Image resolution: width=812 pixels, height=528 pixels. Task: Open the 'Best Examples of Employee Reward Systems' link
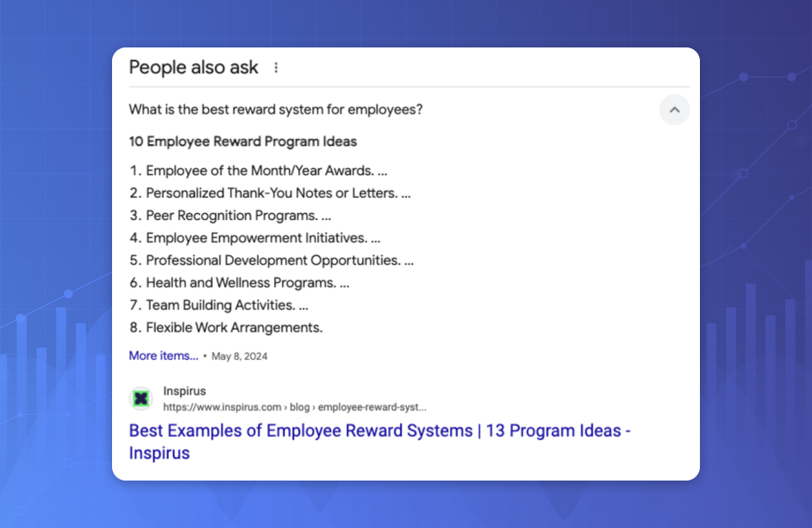coord(379,431)
